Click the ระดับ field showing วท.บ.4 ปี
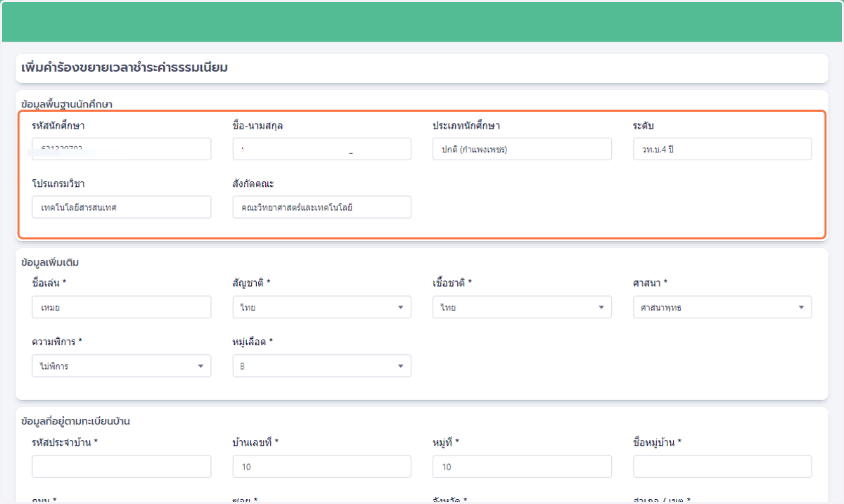844x504 pixels. (722, 149)
